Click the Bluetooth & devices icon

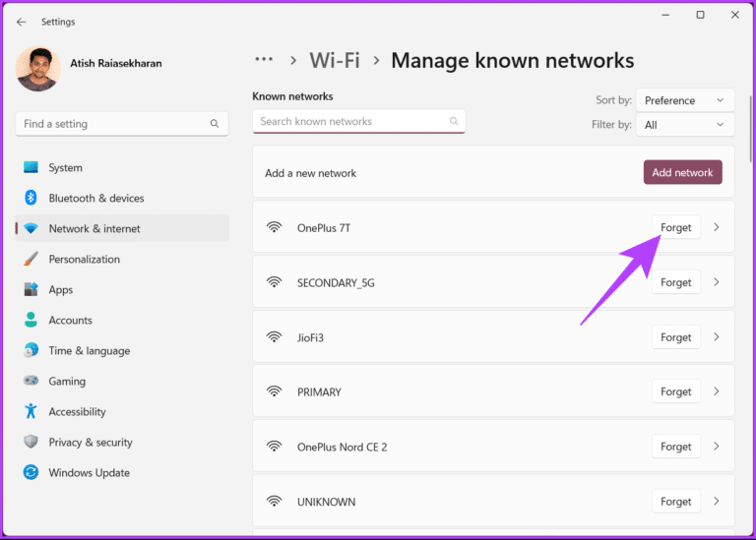click(31, 198)
